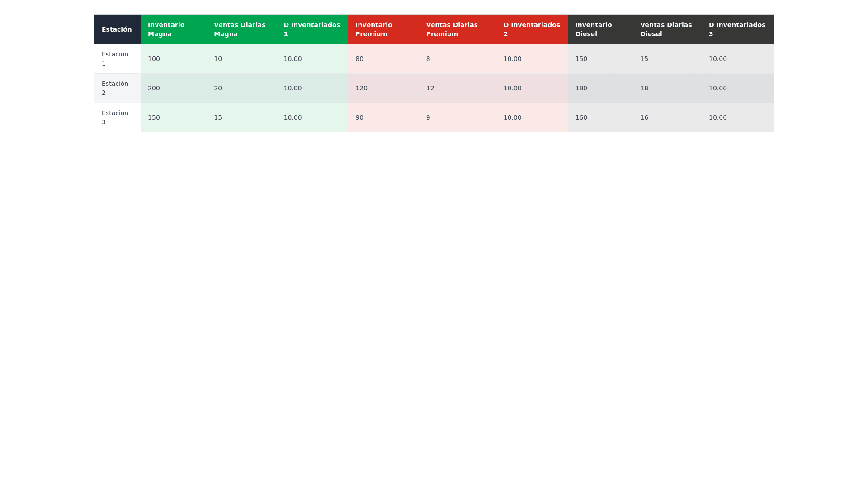Click the D Inventariados 3 value for Estación 1

pyautogui.click(x=718, y=59)
